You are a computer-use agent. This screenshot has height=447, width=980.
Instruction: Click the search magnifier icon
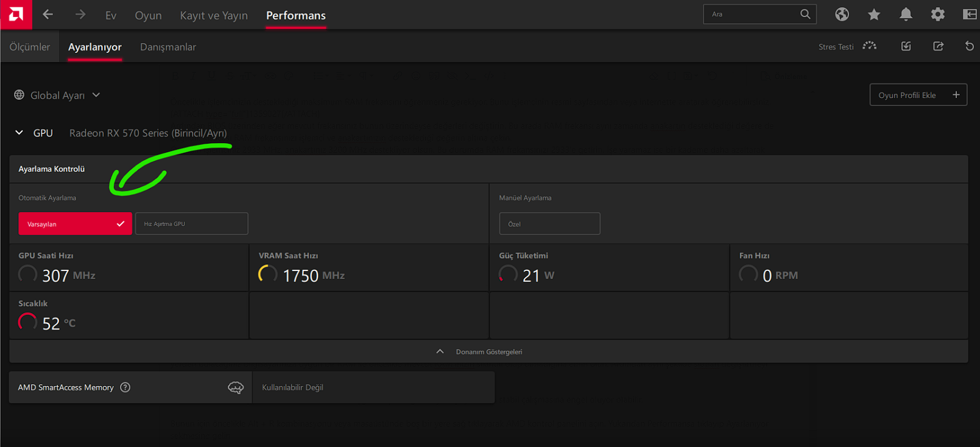(x=805, y=14)
